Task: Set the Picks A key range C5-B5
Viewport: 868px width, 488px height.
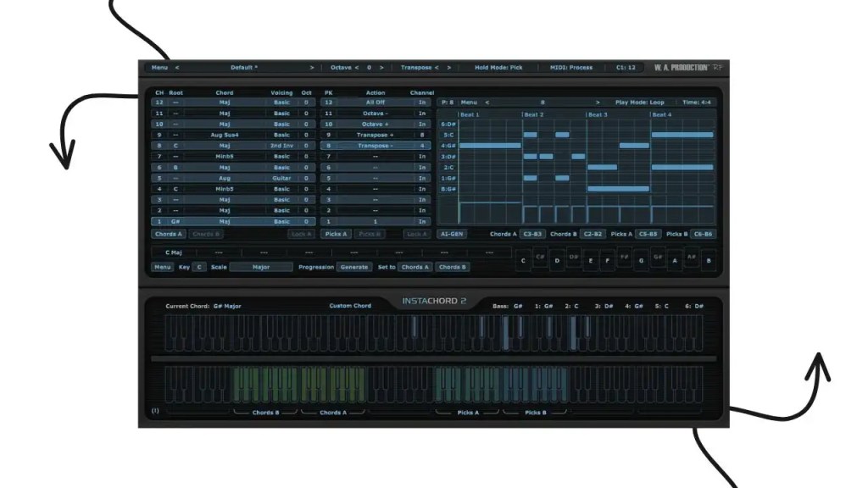Action: (x=648, y=234)
